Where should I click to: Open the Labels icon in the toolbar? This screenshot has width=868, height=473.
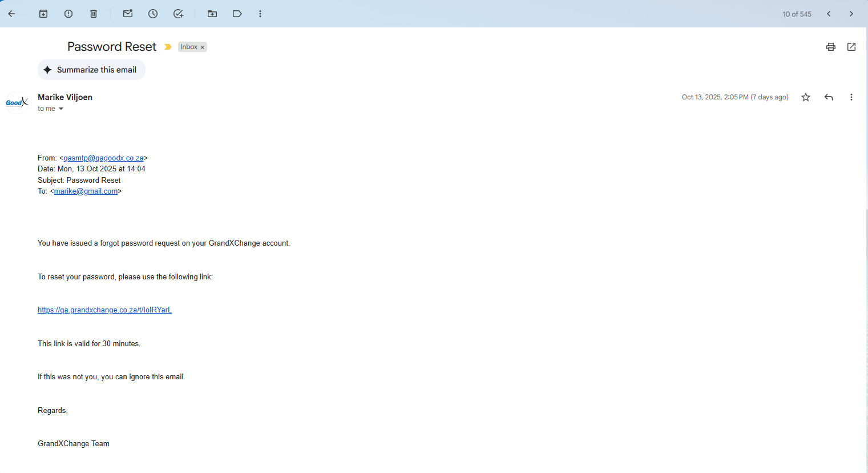point(237,14)
